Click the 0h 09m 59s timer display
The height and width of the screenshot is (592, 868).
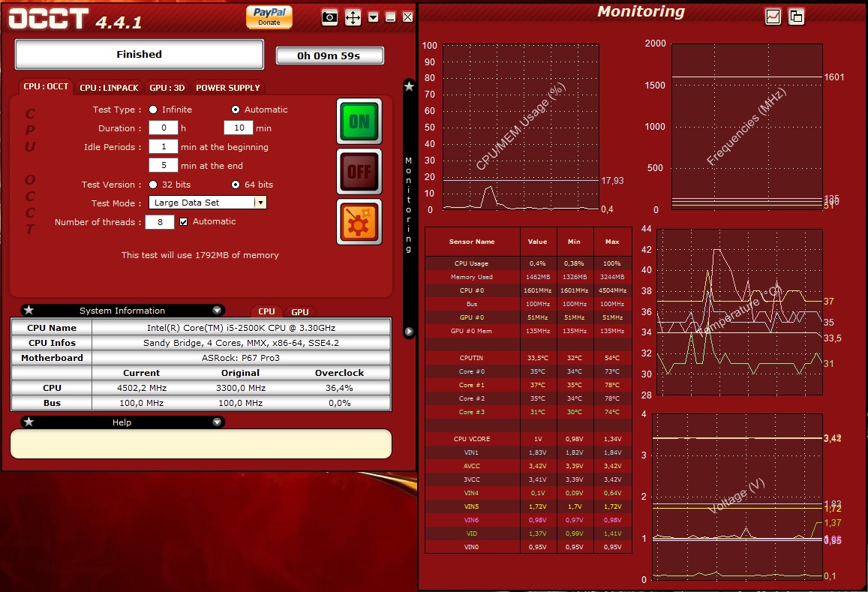[329, 56]
